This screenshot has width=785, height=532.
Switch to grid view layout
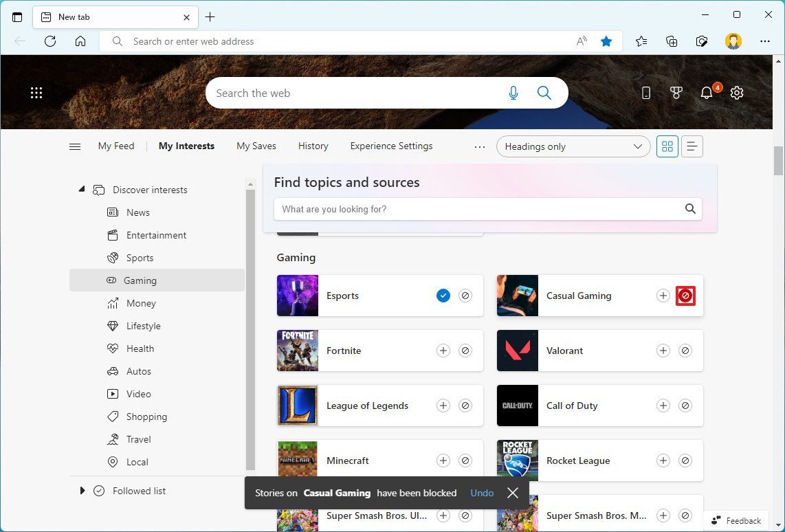[x=667, y=146]
